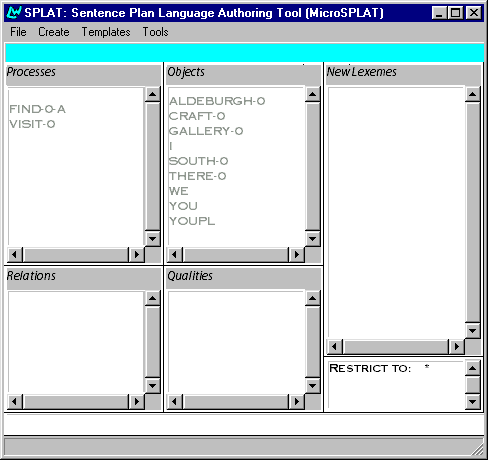Click the Qualities list scroll-left arrow
Screen dimensions: 488x460
tap(175, 402)
